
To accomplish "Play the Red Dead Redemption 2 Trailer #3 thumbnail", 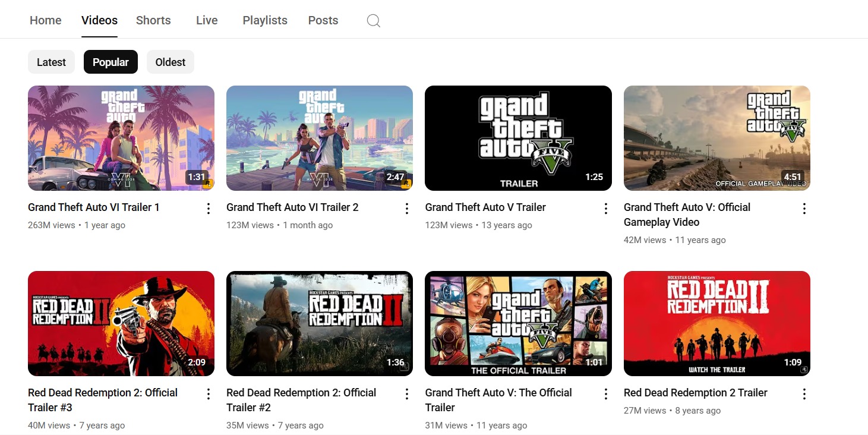I will pos(121,323).
